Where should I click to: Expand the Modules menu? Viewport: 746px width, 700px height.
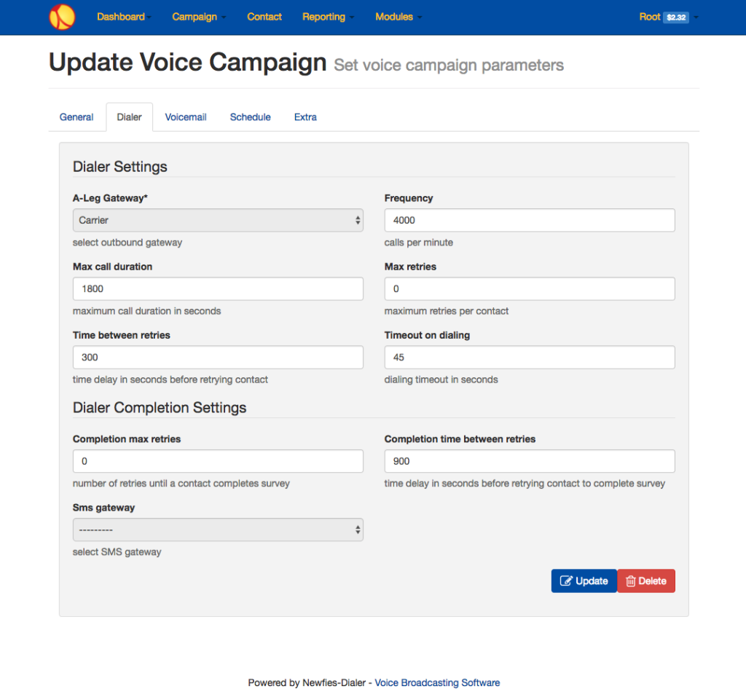(x=398, y=17)
